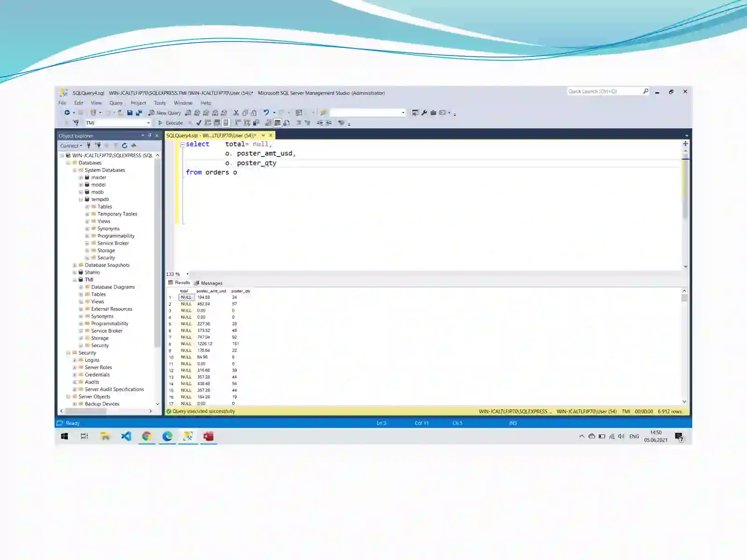Open the Tools menu

coord(160,103)
